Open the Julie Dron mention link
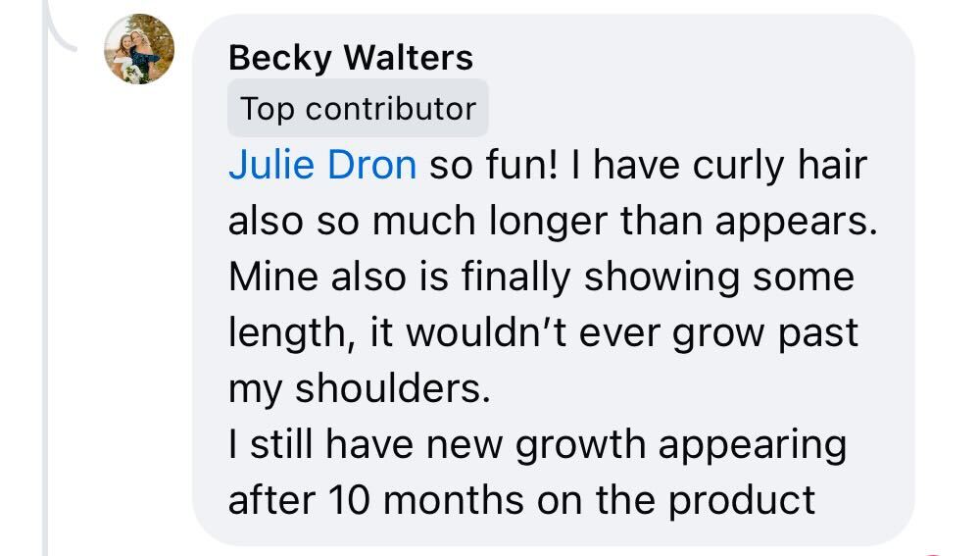 322,165
